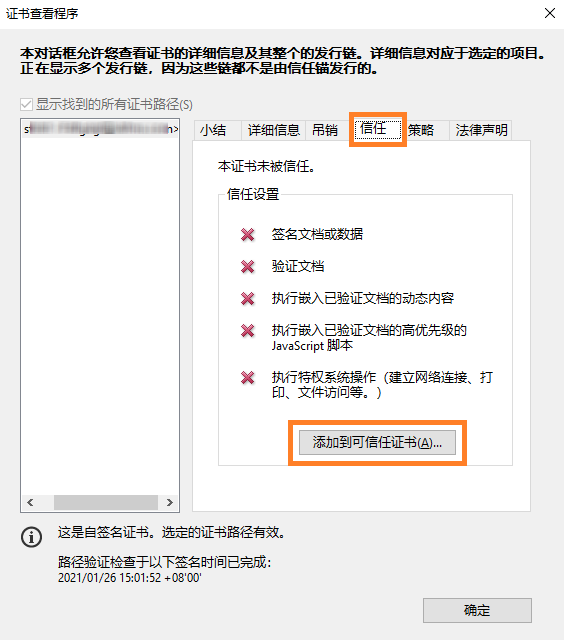
Task: Open the 详细信息 tab
Action: pos(273,131)
